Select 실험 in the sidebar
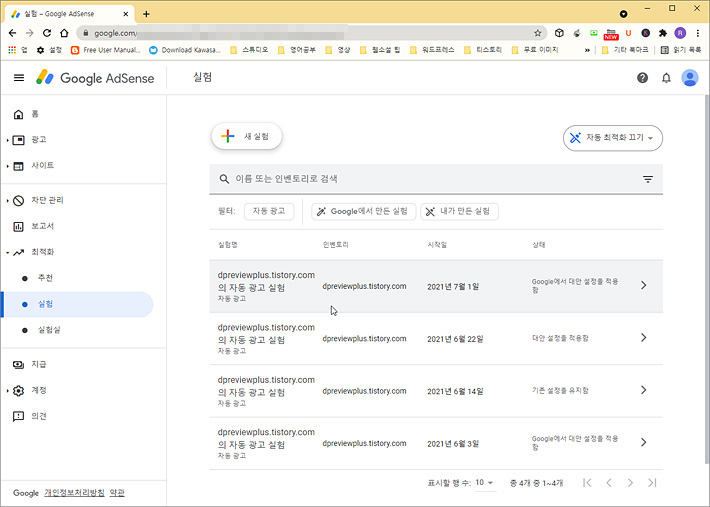This screenshot has height=507, width=710. [77, 304]
